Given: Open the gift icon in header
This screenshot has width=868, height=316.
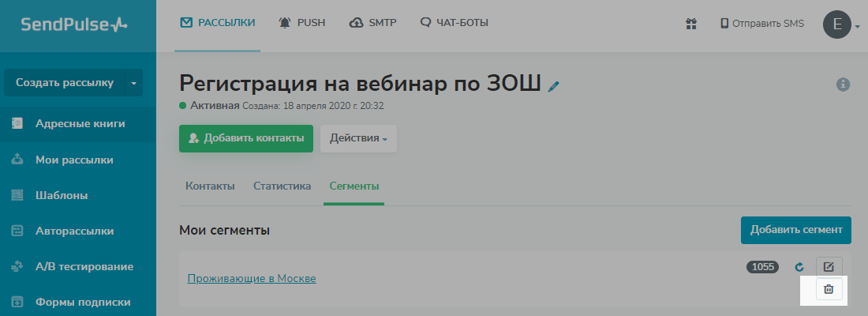Looking at the screenshot, I should [691, 24].
